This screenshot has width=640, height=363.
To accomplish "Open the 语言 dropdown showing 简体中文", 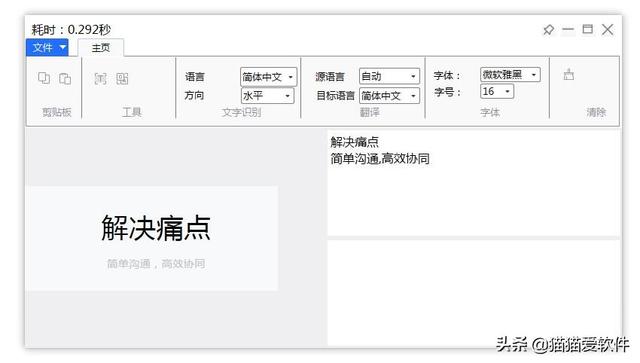I will tap(268, 77).
